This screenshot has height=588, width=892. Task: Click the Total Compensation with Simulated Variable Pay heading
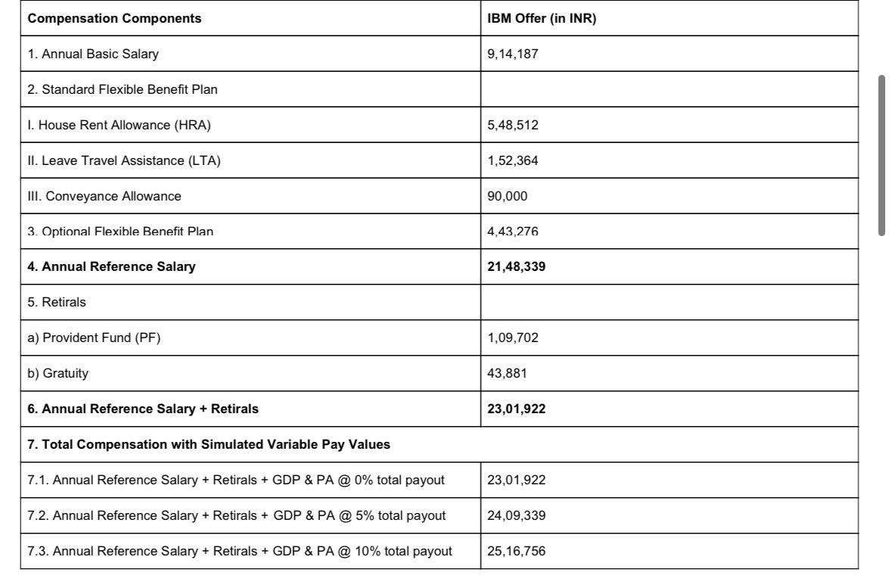click(209, 444)
